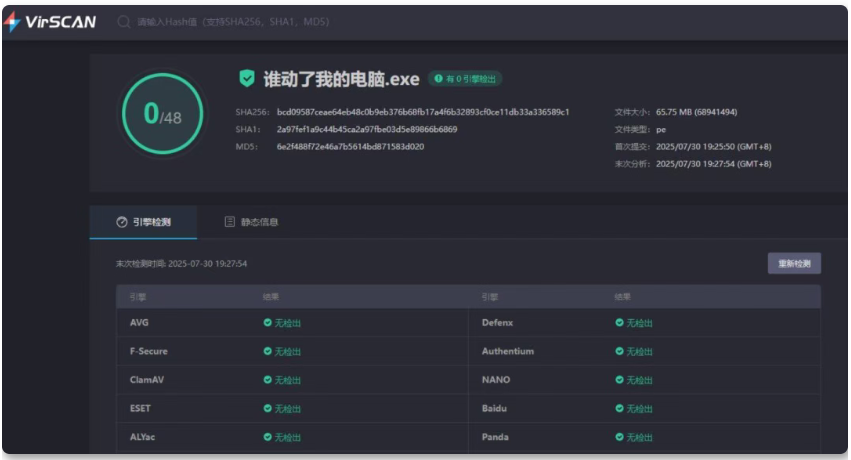Click the VirSCAN logo
851x460 pixels.
(50, 22)
